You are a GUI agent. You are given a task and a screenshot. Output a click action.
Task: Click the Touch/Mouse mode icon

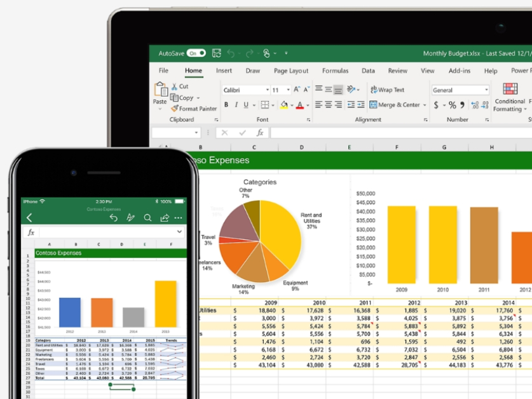click(267, 53)
